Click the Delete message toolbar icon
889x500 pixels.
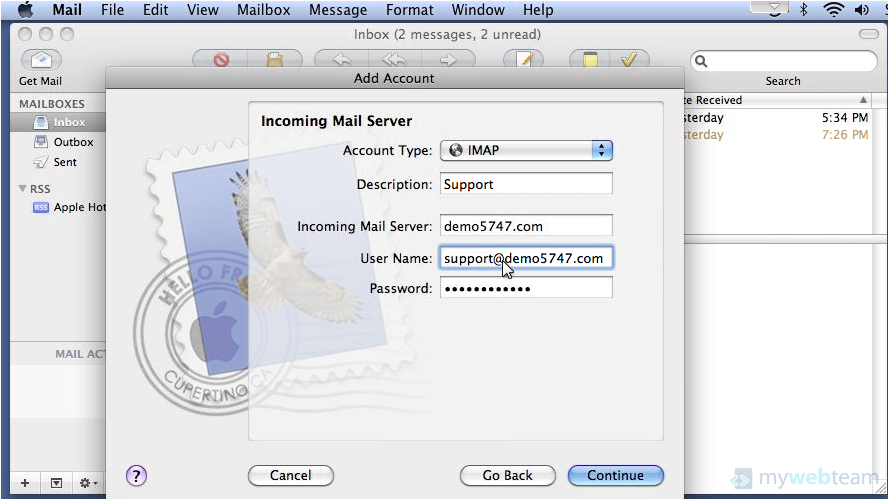(x=221, y=60)
